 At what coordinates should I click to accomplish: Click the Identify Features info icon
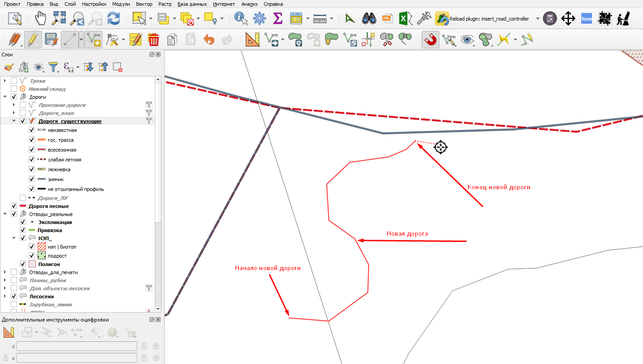241,19
